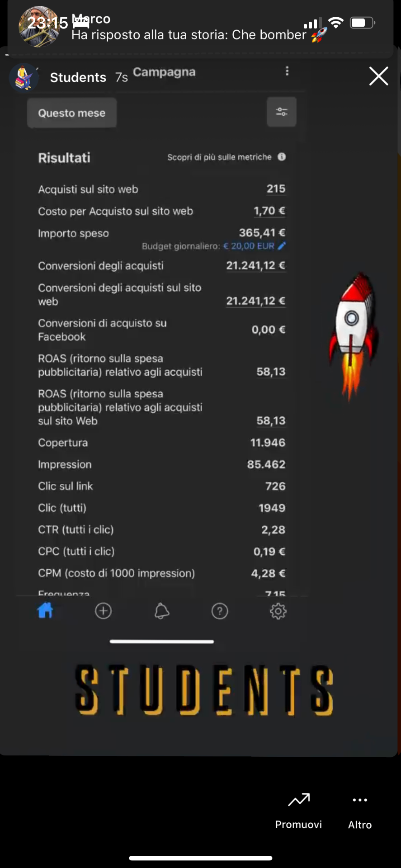Tap the info icon beside metrics link
Screen dimensions: 401x868
(x=282, y=157)
